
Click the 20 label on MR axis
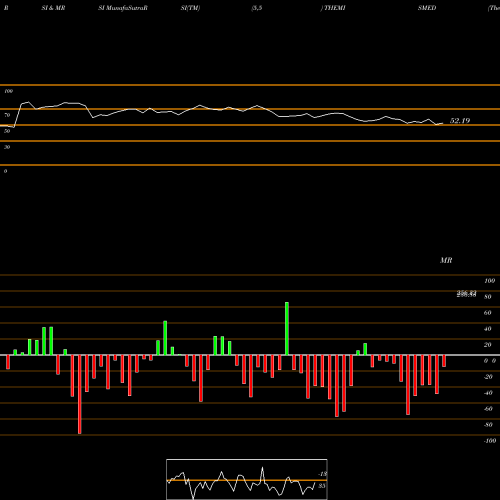488,345
